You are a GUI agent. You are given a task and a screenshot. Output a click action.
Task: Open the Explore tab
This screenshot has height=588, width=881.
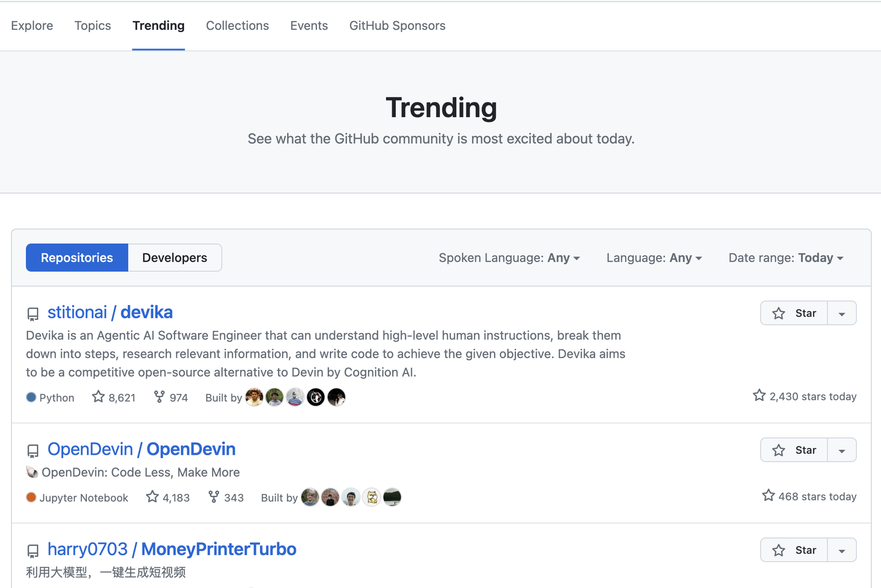(32, 26)
